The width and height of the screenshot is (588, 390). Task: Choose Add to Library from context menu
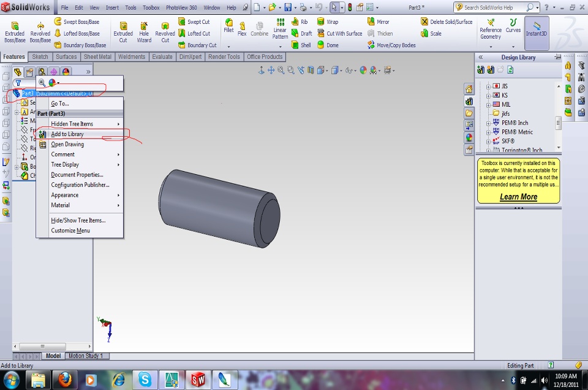pyautogui.click(x=67, y=134)
